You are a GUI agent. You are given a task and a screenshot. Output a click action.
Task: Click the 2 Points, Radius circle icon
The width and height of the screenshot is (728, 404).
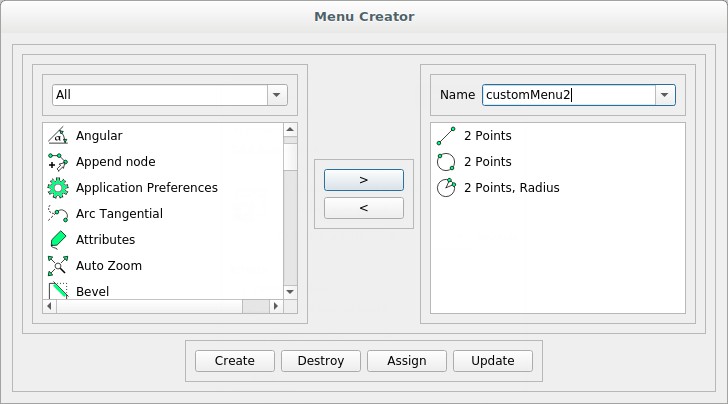(x=446, y=188)
